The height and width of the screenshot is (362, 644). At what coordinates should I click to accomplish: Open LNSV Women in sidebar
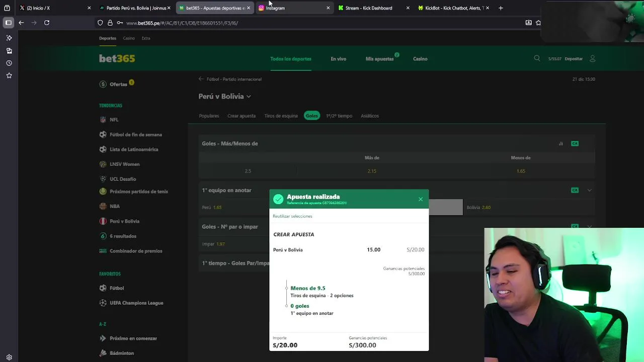(x=124, y=164)
